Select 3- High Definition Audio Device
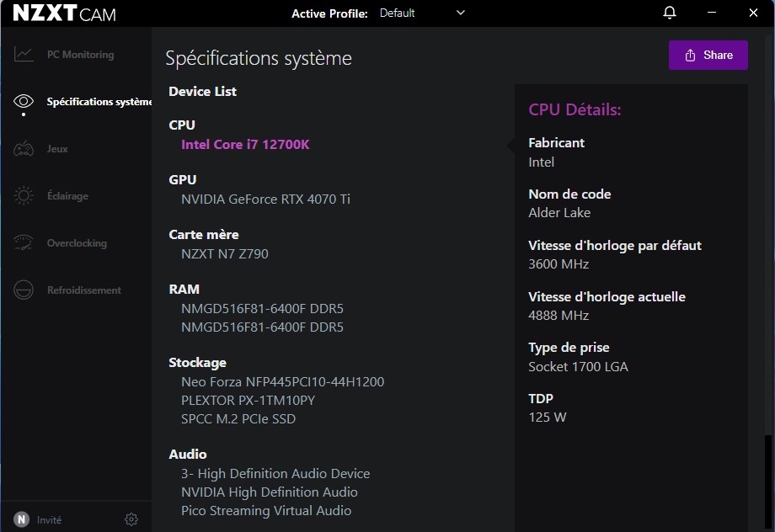Viewport: 775px width, 532px height. point(275,473)
